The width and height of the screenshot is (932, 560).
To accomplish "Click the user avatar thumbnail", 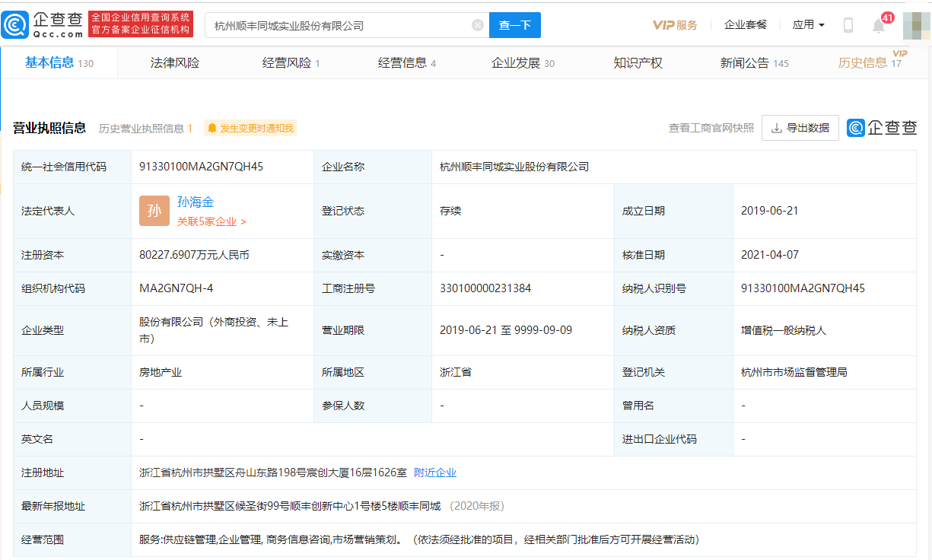I will [x=915, y=25].
